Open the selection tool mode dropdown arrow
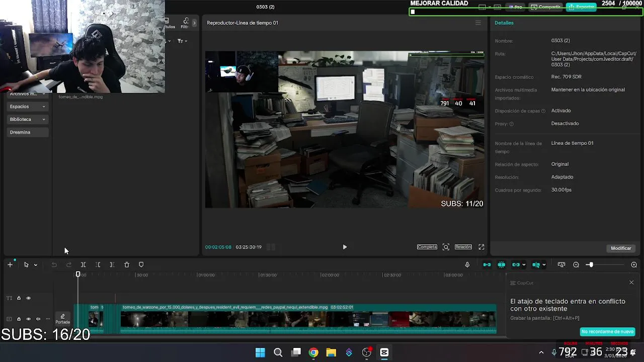 36,265
